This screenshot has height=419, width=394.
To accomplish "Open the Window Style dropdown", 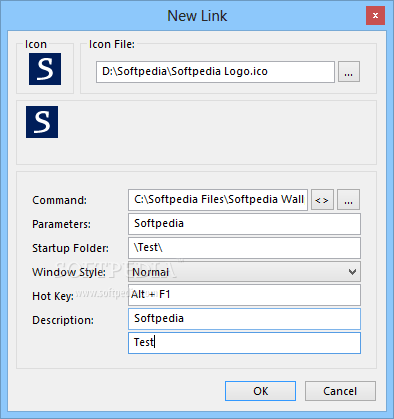I will point(244,272).
